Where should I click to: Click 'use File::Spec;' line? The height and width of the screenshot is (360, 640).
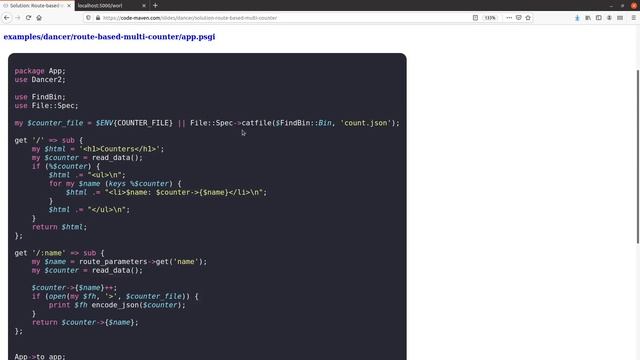coord(47,105)
